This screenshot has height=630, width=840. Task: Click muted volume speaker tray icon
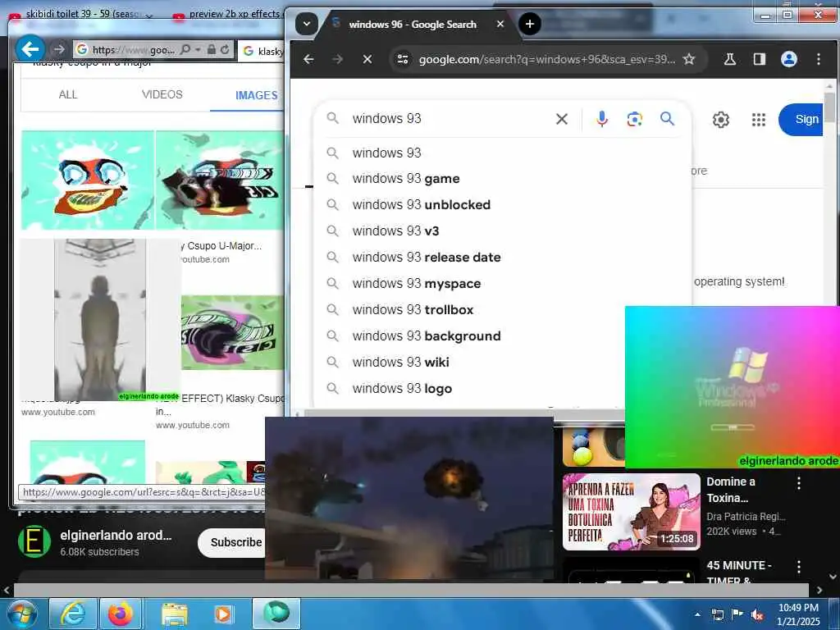(756, 614)
